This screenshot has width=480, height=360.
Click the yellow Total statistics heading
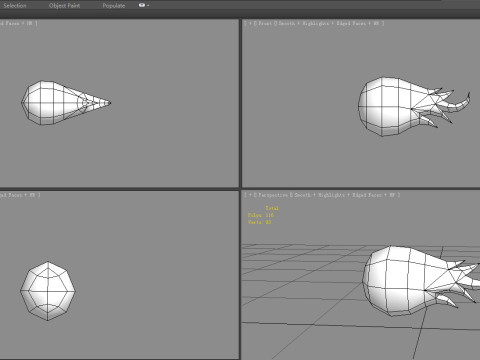point(272,208)
